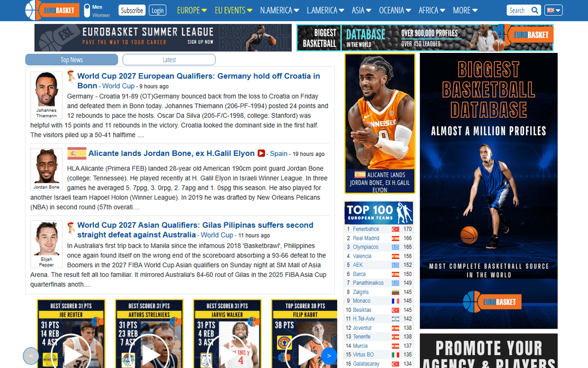This screenshot has width=588, height=368.
Task: Open the Almost a Million Profiles ad banner
Action: point(488,191)
